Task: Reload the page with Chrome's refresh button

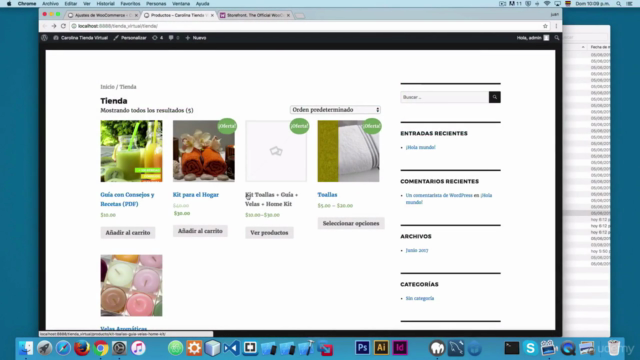Action: click(x=63, y=26)
